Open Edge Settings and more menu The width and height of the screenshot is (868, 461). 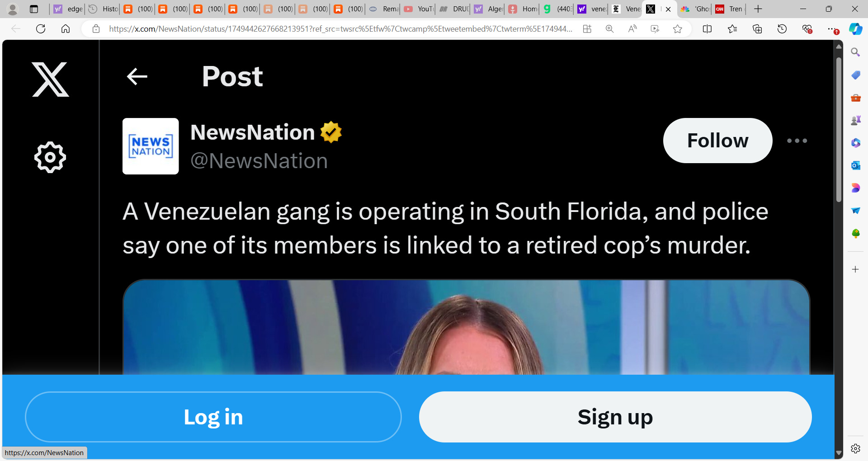coord(832,29)
